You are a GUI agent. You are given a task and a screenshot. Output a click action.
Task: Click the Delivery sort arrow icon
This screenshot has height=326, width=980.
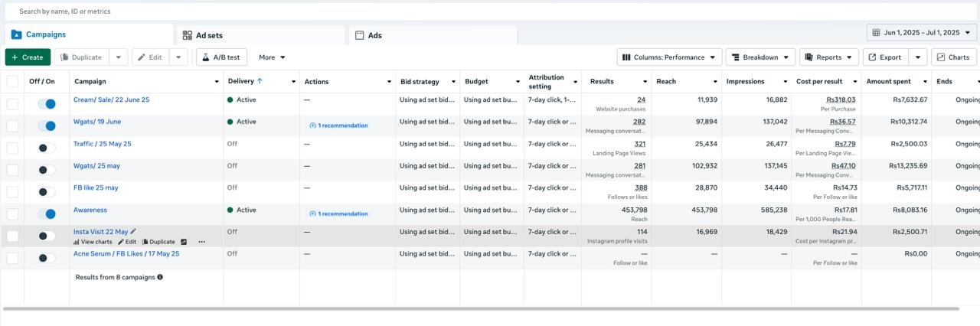click(x=260, y=81)
